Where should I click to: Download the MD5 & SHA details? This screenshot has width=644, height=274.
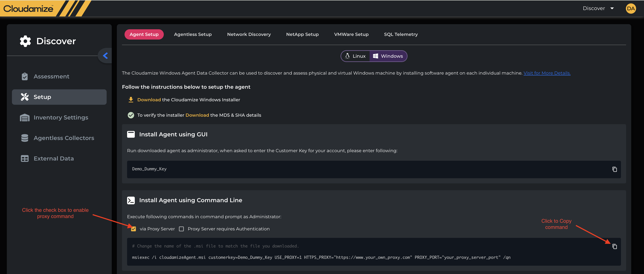pyautogui.click(x=197, y=115)
